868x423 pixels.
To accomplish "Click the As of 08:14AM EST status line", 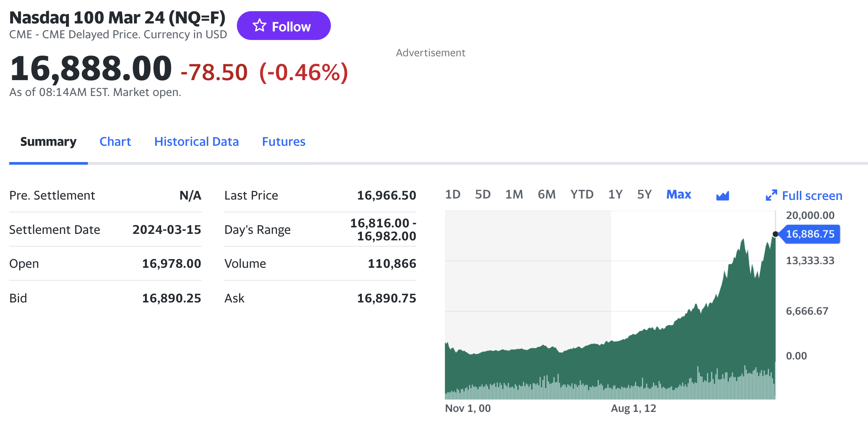I will coord(95,92).
